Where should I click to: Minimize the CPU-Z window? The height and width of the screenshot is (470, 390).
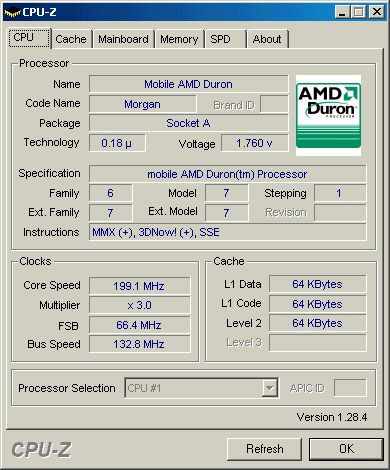click(342, 12)
